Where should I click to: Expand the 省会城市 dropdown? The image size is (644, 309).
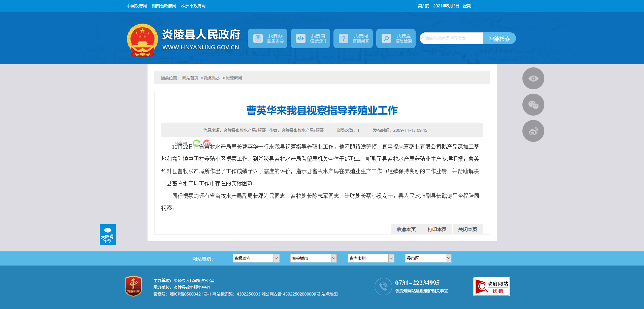tap(313, 258)
